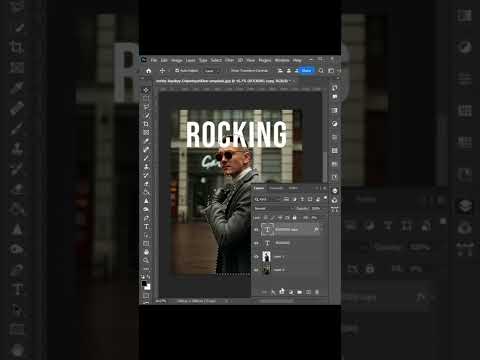
Task: Open the File menu
Action: pyautogui.click(x=154, y=60)
